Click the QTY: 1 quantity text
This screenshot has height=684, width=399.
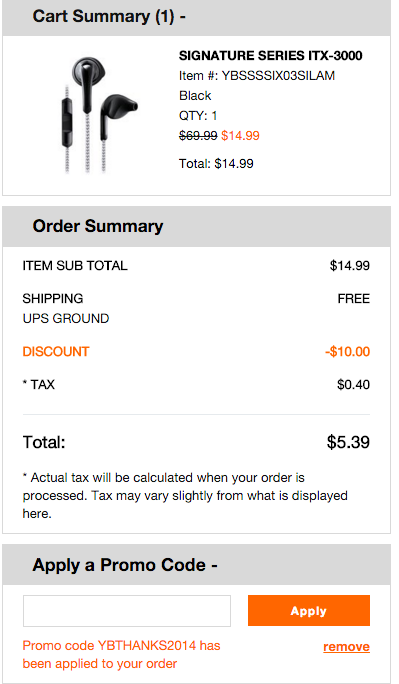198,116
